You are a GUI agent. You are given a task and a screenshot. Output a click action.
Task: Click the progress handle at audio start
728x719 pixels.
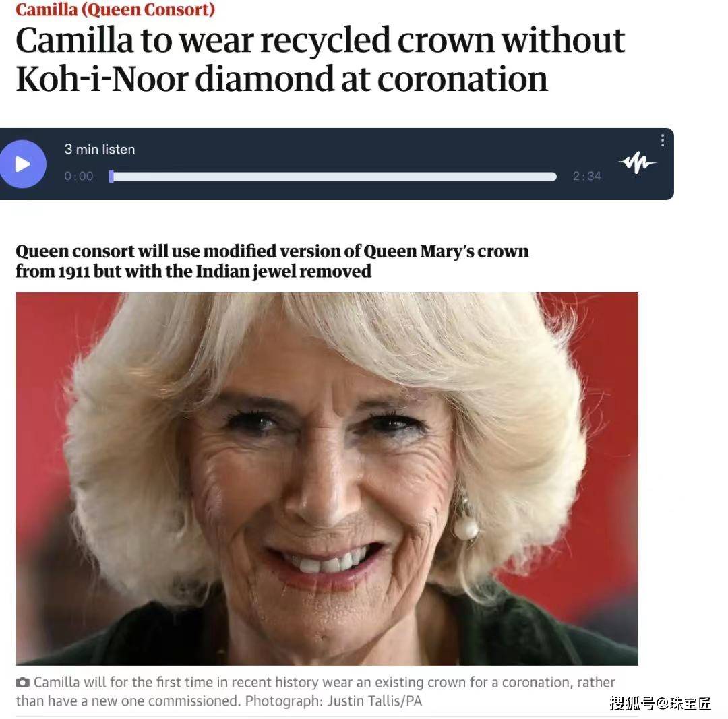tap(111, 177)
